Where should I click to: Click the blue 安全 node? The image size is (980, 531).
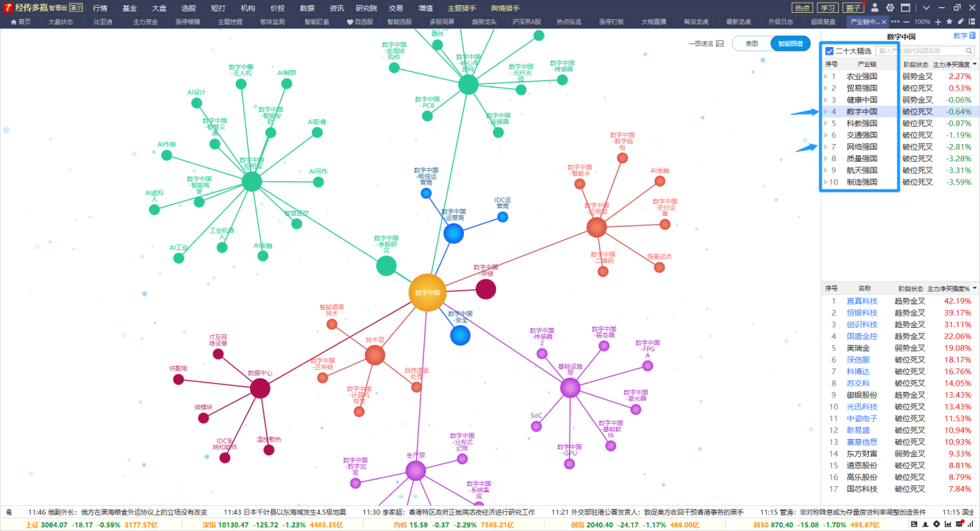pos(460,335)
